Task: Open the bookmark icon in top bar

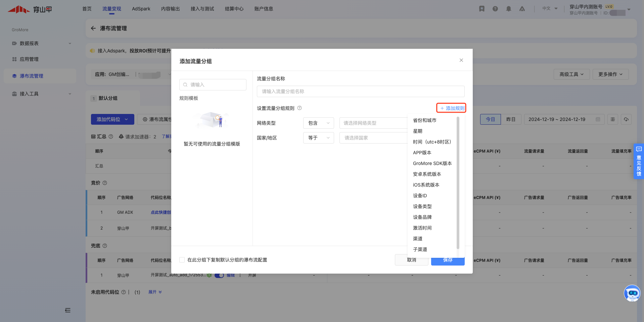Action: coord(482,9)
